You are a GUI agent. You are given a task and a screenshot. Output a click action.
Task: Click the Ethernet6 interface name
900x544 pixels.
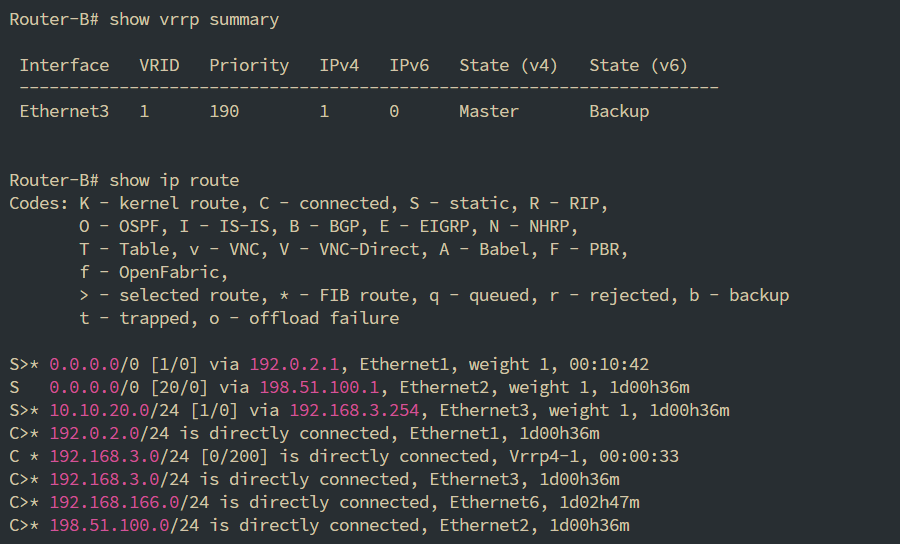tap(494, 502)
